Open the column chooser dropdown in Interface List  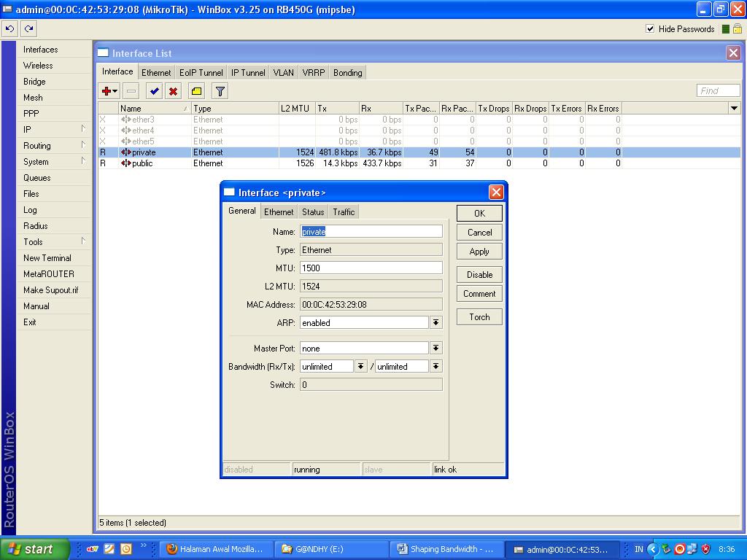coord(734,109)
